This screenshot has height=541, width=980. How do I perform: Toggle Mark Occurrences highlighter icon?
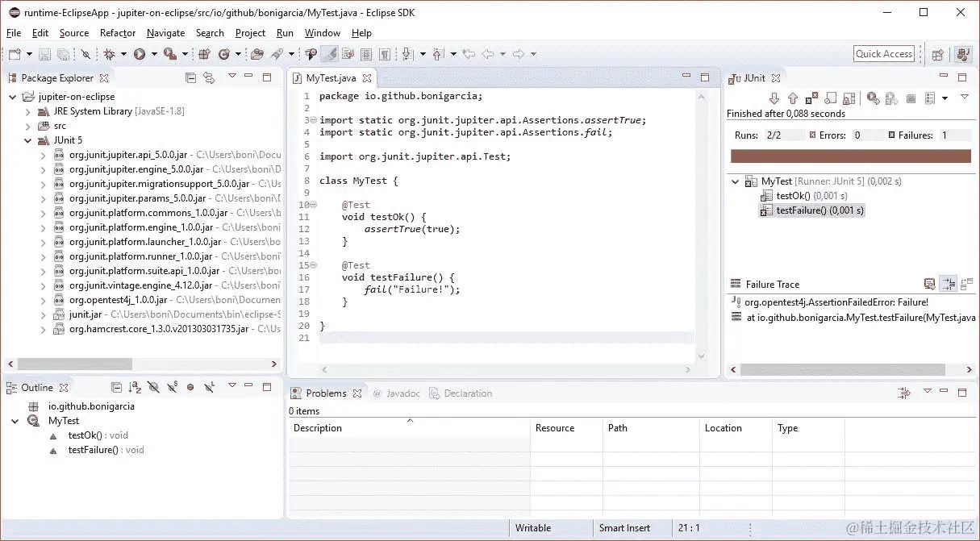pos(331,54)
